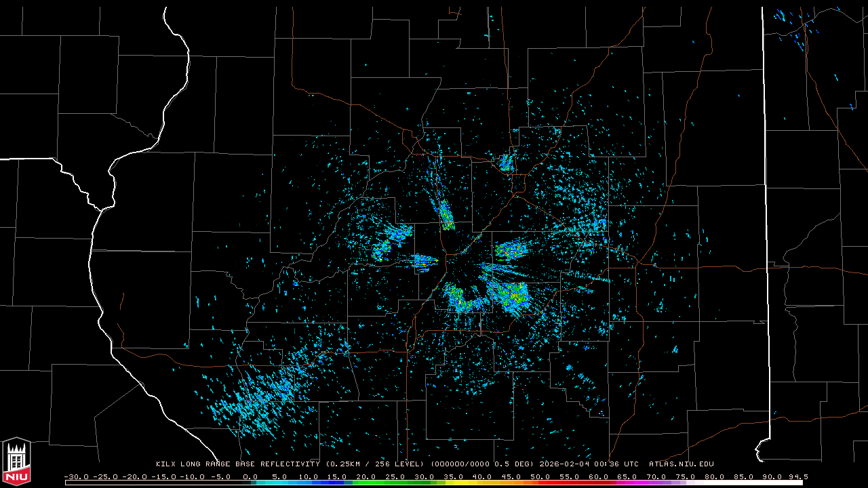Click the ATLAS.NIU.EDU text
The image size is (868, 488).
click(x=681, y=464)
